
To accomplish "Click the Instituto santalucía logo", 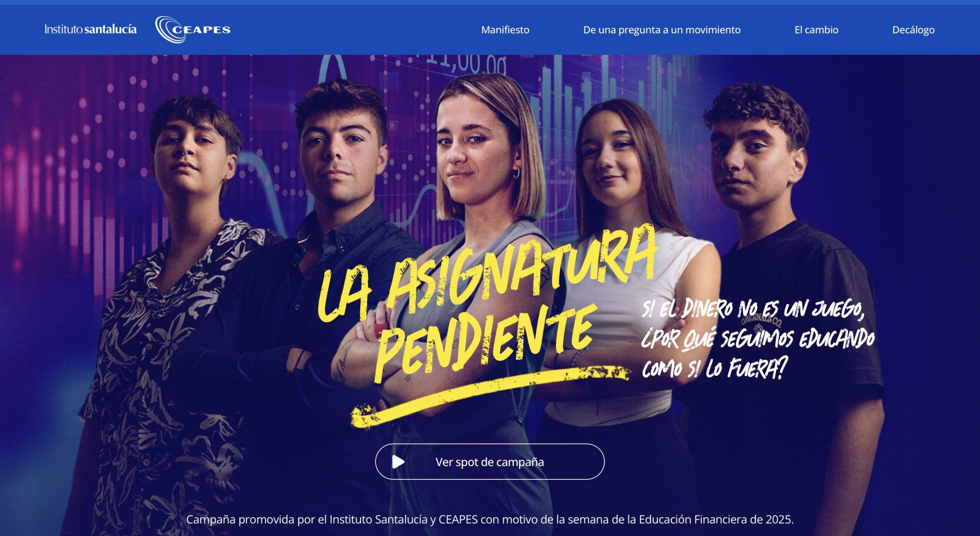I will point(90,29).
